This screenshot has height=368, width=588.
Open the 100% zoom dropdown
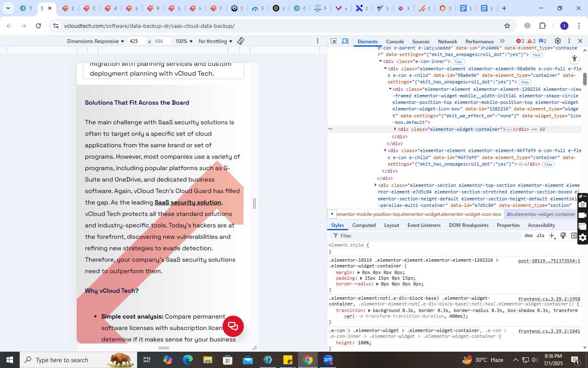[x=184, y=41]
